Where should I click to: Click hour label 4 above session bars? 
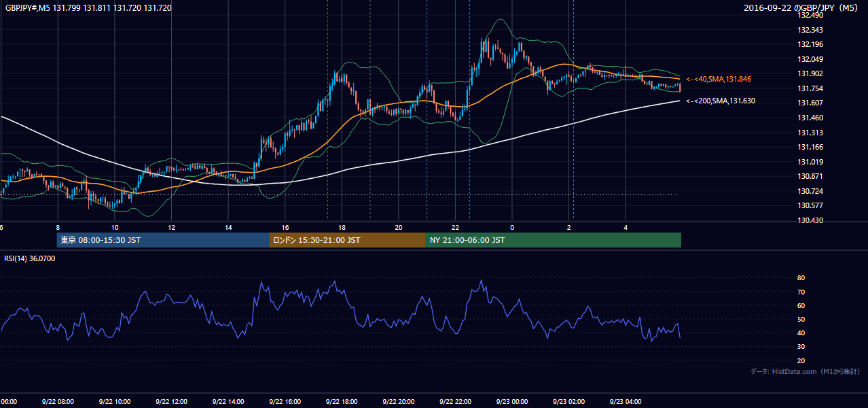[x=626, y=228]
